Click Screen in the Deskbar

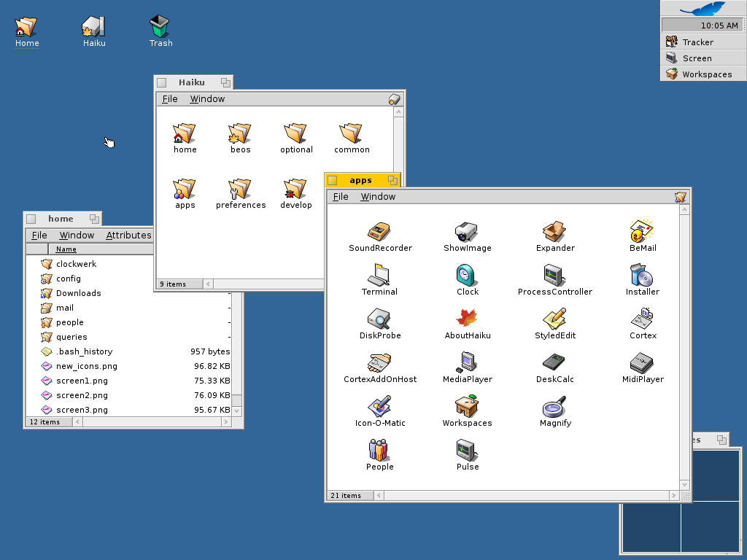tap(703, 58)
